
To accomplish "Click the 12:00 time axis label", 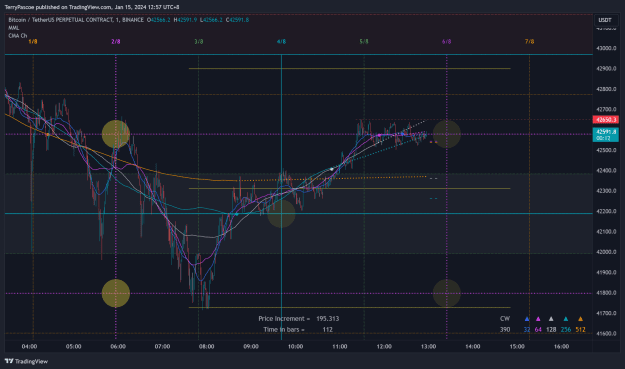I will click(x=384, y=346).
